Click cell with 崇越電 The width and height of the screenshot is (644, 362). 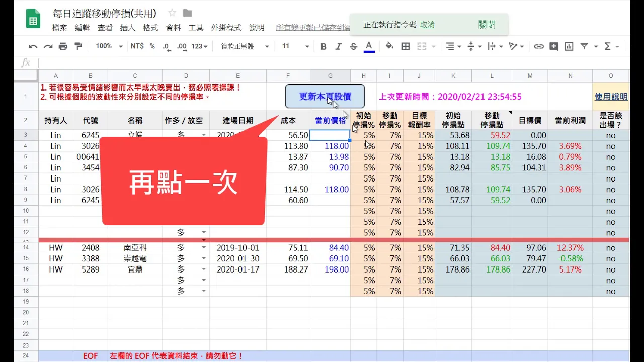[x=135, y=259]
